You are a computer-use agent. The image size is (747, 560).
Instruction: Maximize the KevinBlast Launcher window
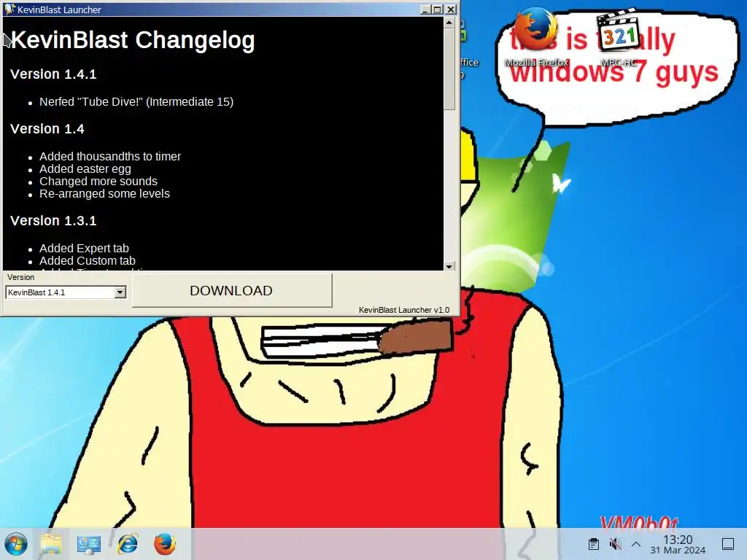point(438,9)
